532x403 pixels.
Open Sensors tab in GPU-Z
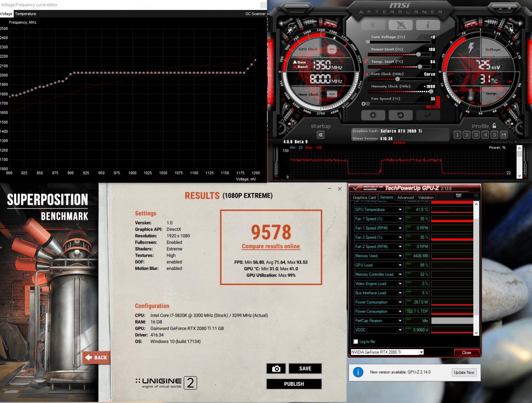pyautogui.click(x=386, y=197)
